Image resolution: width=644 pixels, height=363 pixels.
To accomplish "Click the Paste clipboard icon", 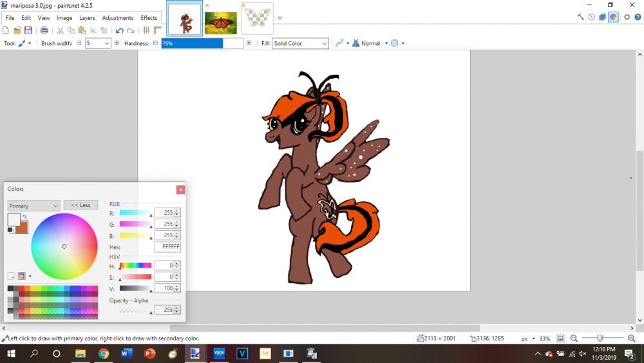I will click(82, 30).
